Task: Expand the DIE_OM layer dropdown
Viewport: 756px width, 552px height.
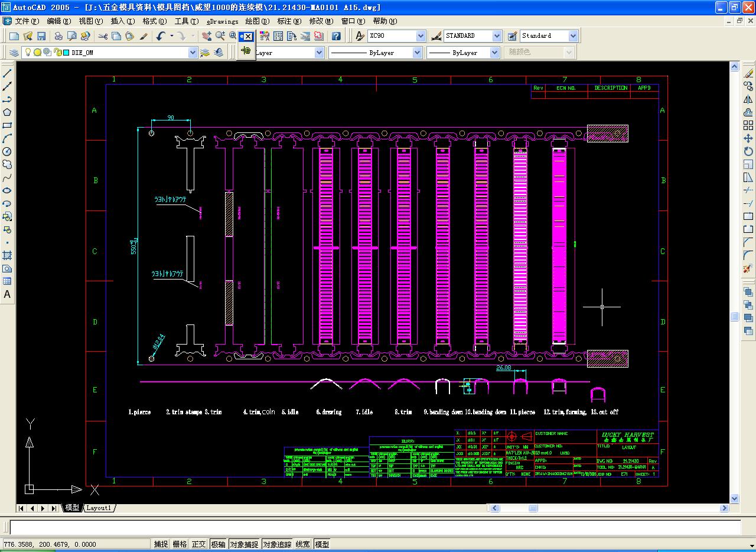Action: (193, 53)
